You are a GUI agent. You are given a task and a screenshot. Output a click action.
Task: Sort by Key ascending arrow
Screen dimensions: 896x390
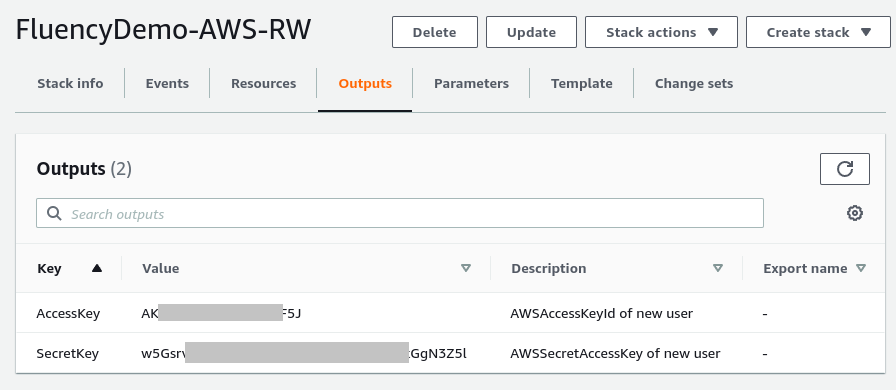pos(97,268)
